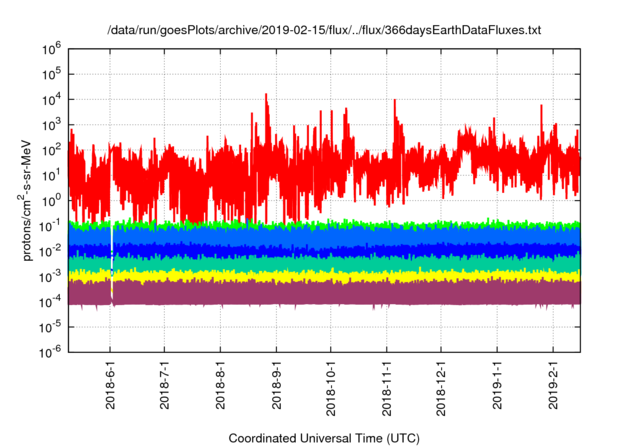Screen dimensions: 640x448
Task: Click the 2019-1-1 date label
Action: tap(497, 385)
